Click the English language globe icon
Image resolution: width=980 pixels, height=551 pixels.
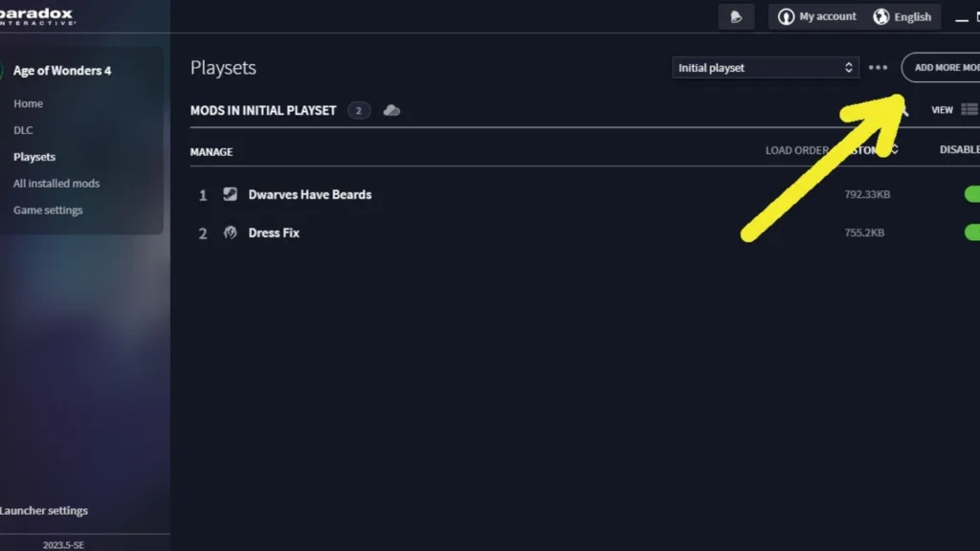click(x=881, y=17)
